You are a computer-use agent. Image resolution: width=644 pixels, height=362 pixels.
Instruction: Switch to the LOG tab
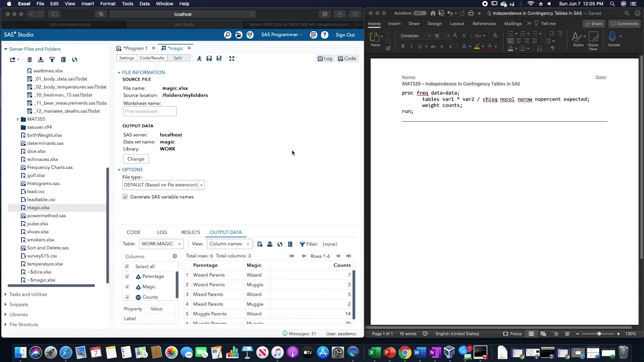pos(162,232)
